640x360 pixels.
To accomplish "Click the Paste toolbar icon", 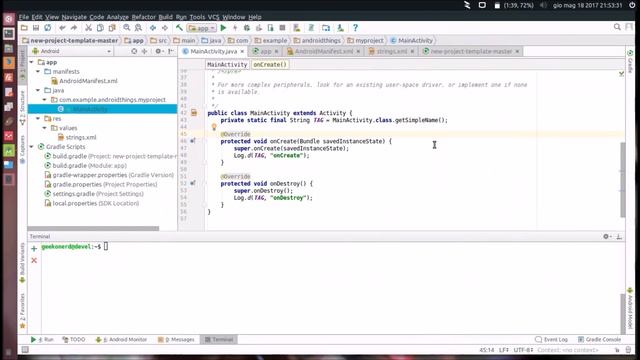I will [x=112, y=28].
